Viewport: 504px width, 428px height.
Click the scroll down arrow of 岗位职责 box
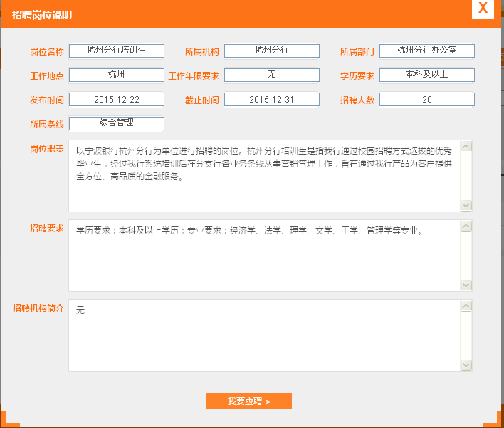(x=466, y=205)
